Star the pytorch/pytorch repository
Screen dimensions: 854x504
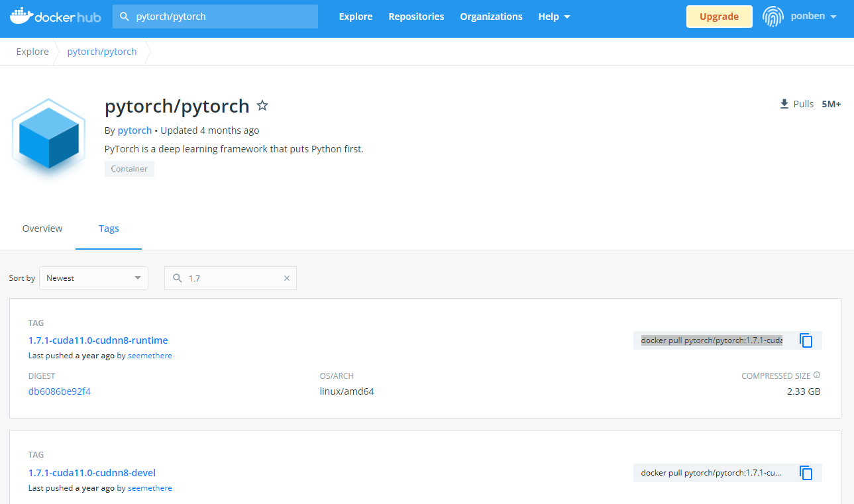tap(262, 105)
